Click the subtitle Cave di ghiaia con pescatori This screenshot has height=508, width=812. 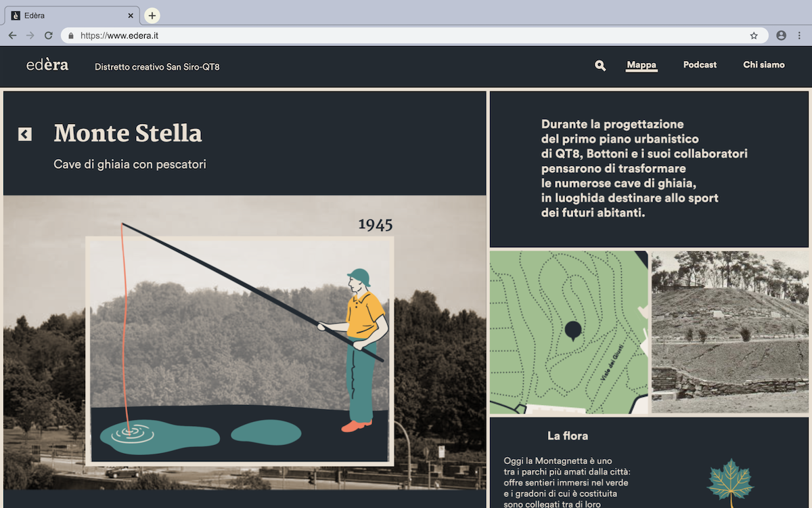coord(130,164)
